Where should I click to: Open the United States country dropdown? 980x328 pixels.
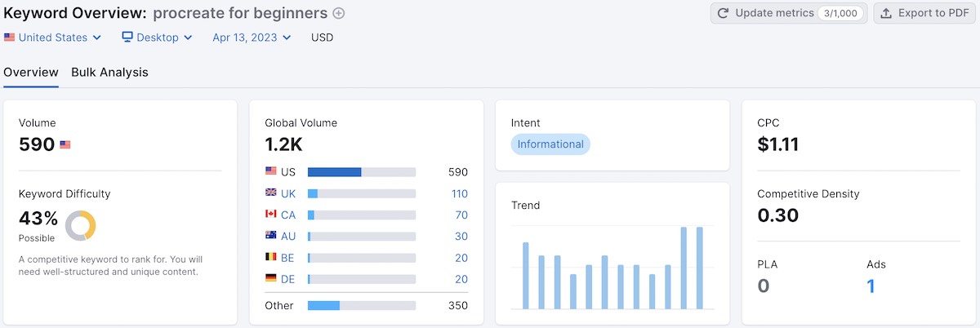[52, 38]
